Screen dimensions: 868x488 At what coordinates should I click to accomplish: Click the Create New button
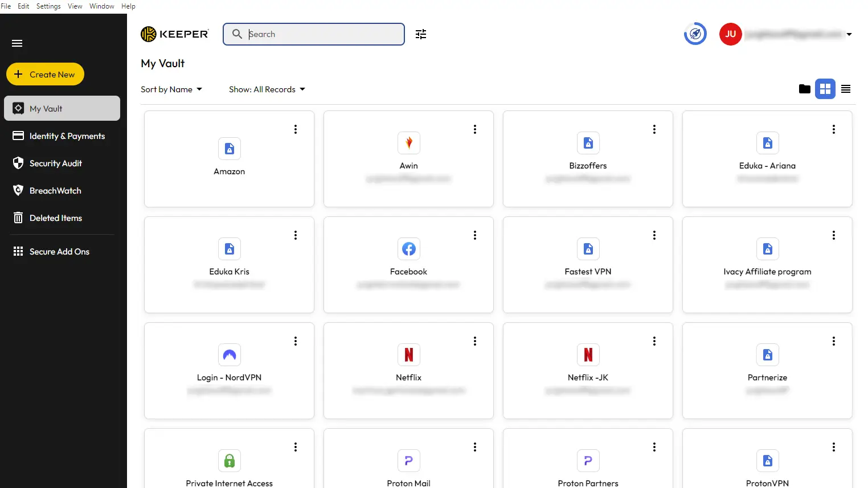tap(45, 74)
